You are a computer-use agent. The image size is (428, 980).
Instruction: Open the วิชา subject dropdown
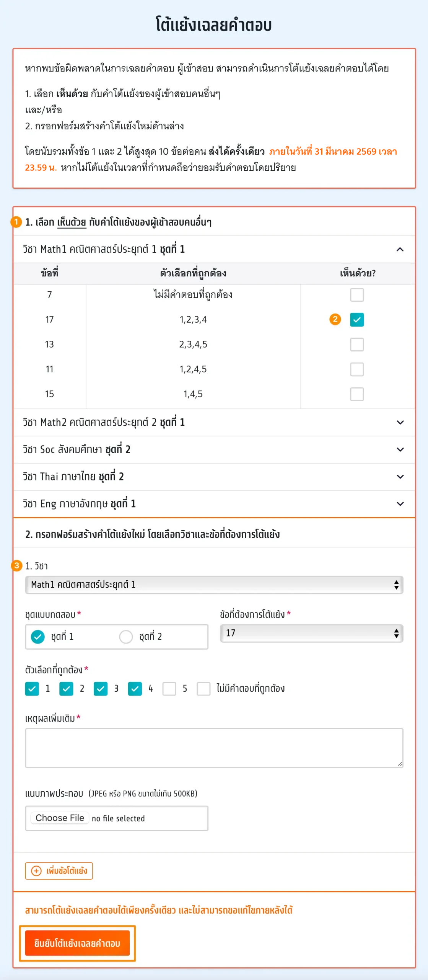(x=214, y=585)
